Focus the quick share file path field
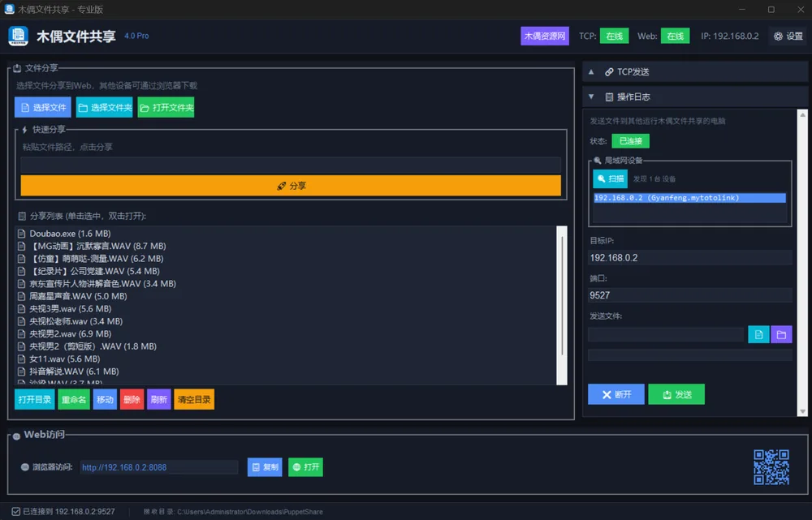The height and width of the screenshot is (520, 812). click(291, 165)
